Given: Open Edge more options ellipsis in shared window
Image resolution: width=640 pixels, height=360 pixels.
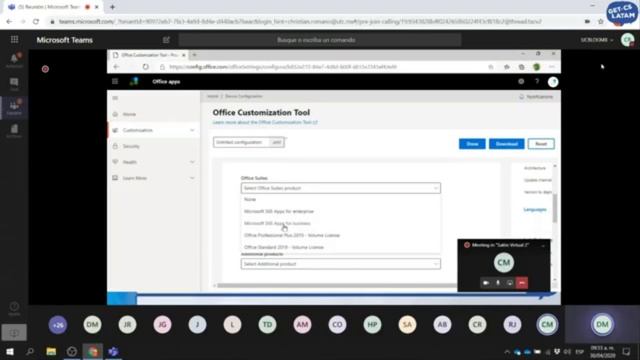Looking at the screenshot, I should pyautogui.click(x=552, y=67).
